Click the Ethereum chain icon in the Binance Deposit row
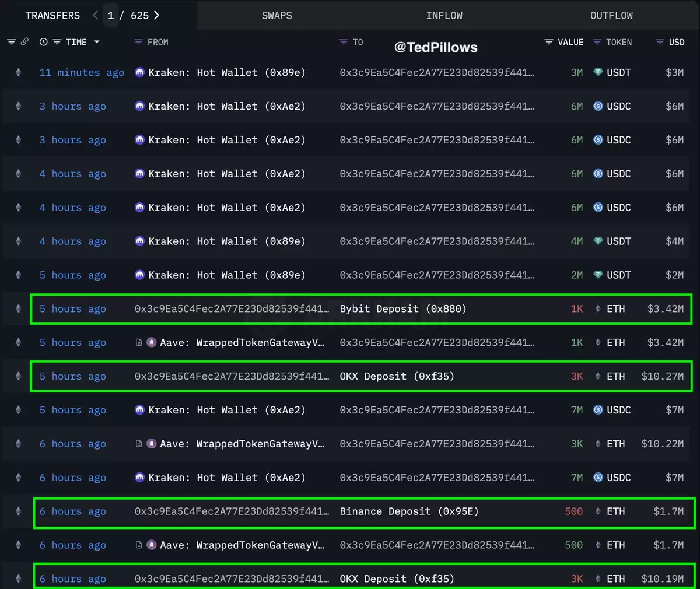The width and height of the screenshot is (700, 589). pyautogui.click(x=18, y=511)
